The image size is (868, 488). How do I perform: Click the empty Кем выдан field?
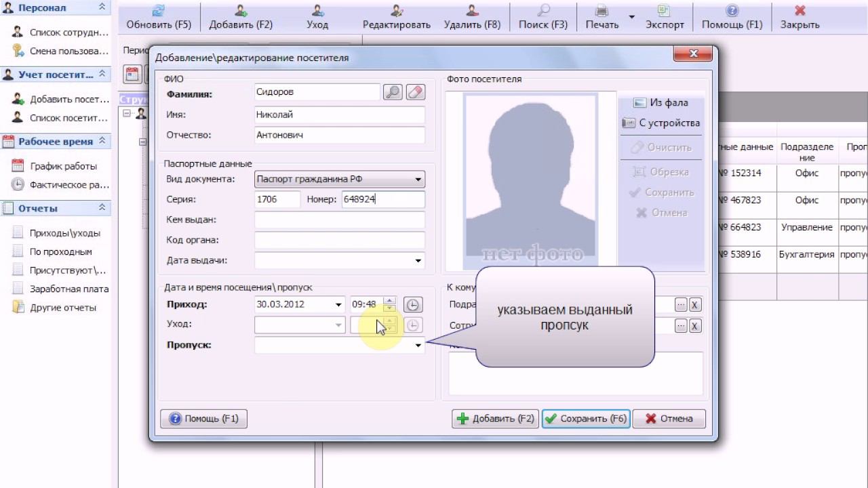click(340, 220)
